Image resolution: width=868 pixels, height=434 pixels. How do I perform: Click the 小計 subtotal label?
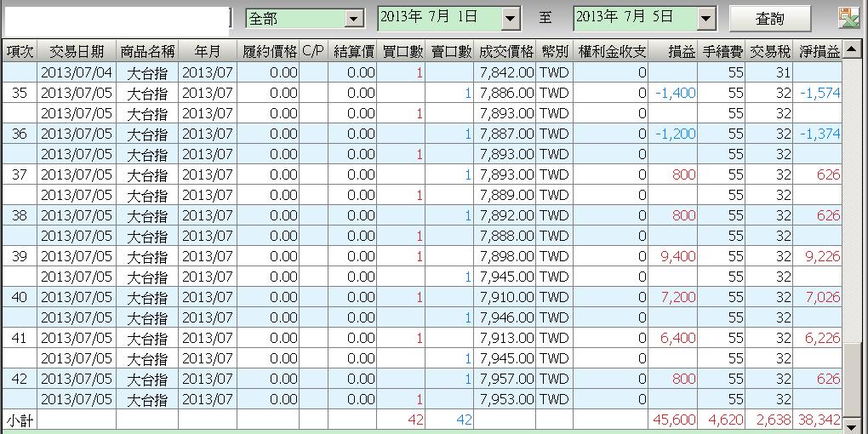coord(20,420)
